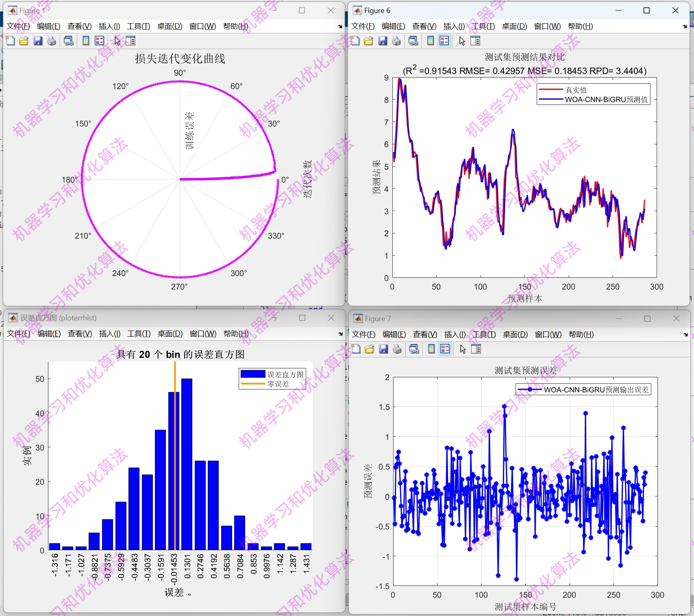Click Open File icon in Figure 7 toolbar
Screen dimensions: 694x616
[370, 349]
